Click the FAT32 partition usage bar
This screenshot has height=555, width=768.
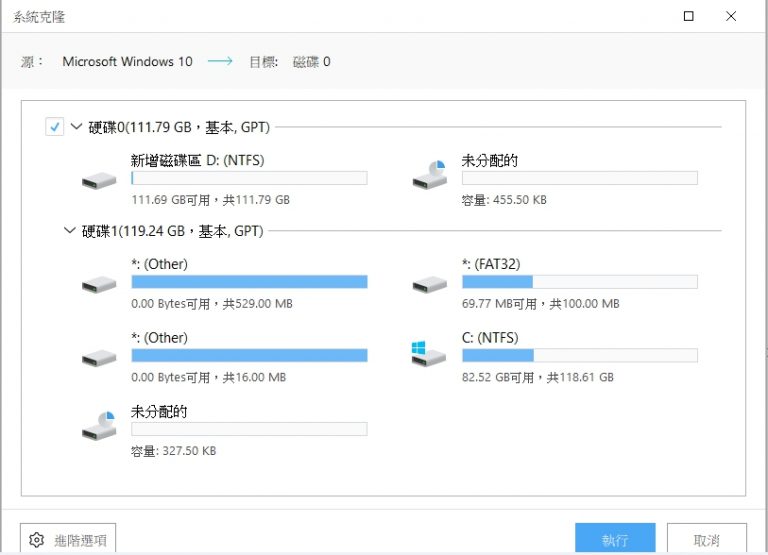coord(579,282)
